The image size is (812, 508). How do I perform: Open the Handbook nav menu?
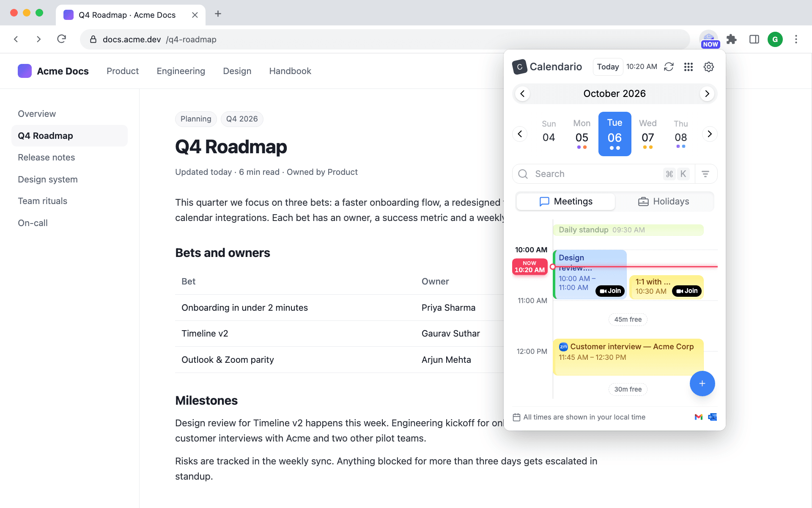[290, 71]
